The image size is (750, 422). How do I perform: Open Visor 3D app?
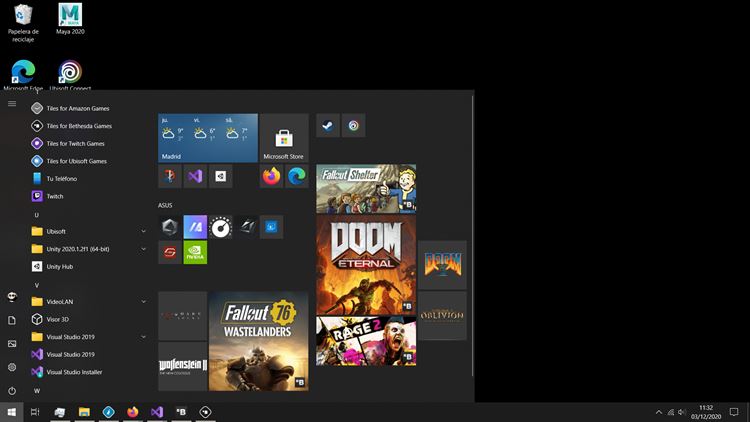point(88,319)
